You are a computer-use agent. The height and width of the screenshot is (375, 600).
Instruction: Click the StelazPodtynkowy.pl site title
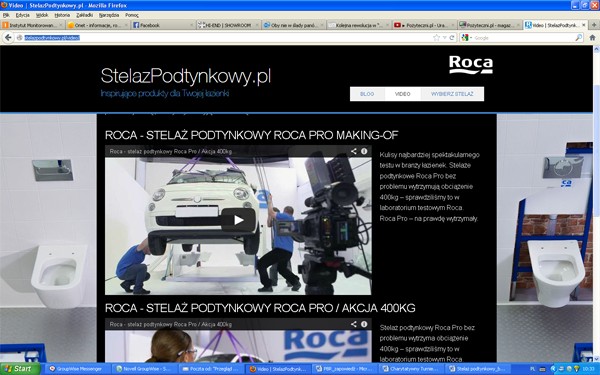[x=186, y=76]
